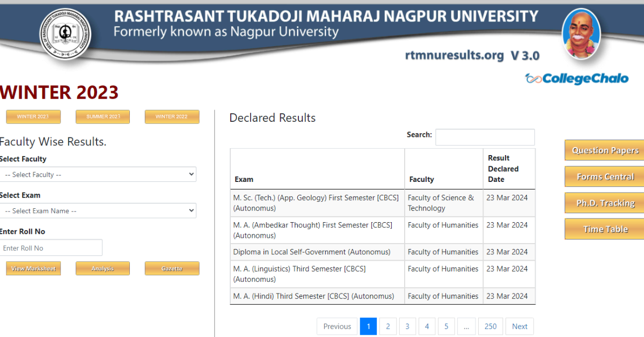Click inside the Declared Results search box

[x=485, y=137]
